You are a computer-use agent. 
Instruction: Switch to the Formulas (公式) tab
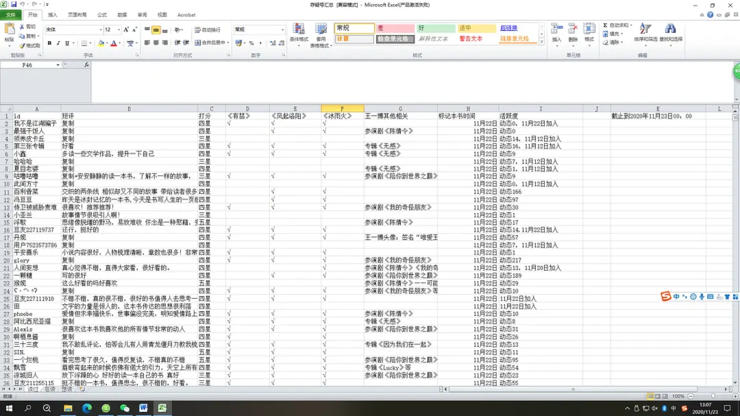click(102, 15)
